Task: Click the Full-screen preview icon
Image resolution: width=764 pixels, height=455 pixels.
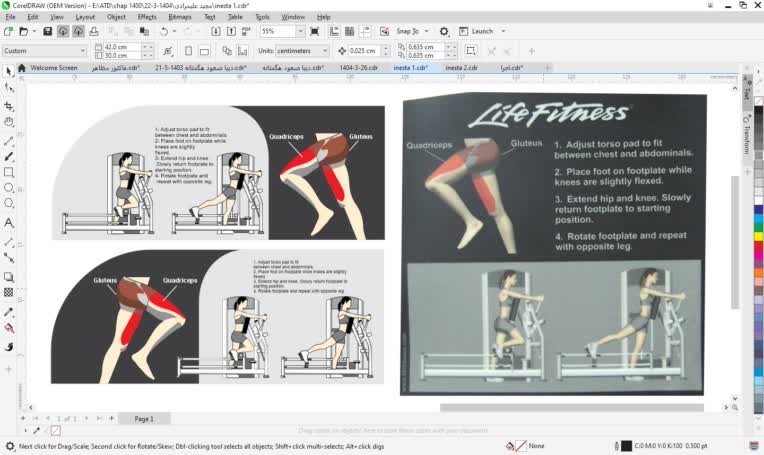Action: pyautogui.click(x=315, y=32)
